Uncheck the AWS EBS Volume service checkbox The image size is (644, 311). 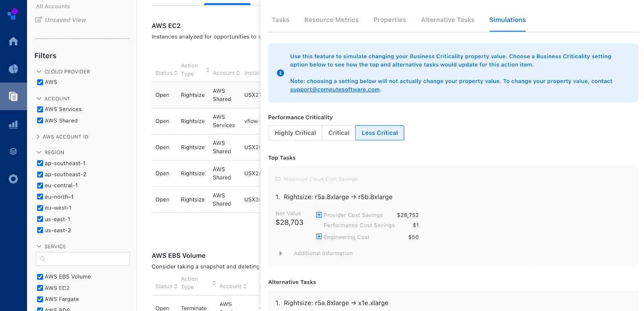(x=40, y=277)
